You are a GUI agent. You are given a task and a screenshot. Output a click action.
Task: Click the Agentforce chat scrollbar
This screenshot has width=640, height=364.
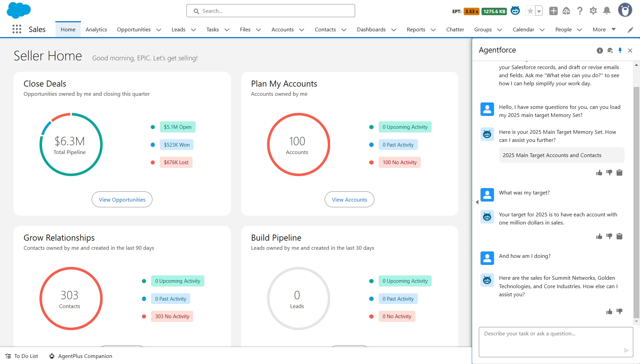pyautogui.click(x=636, y=202)
